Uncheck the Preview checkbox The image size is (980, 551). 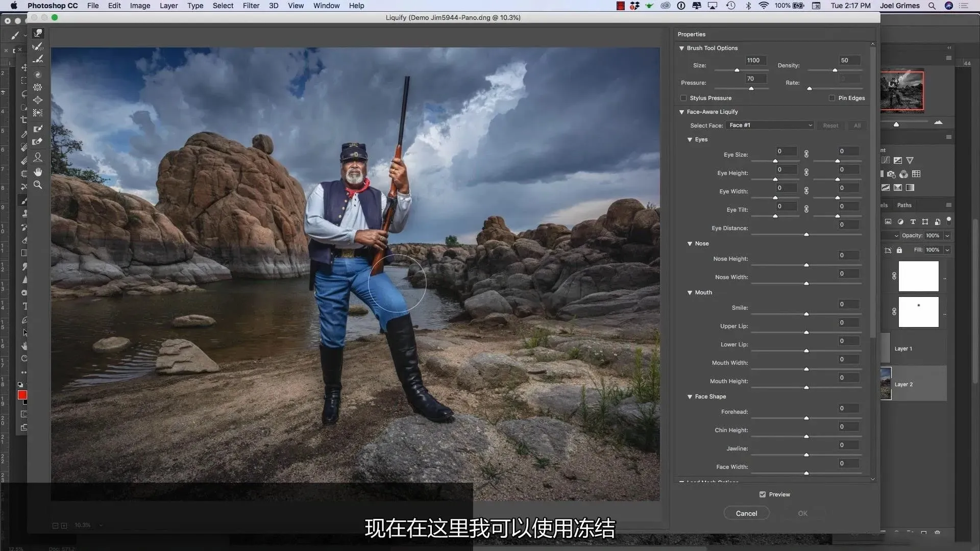(x=763, y=494)
